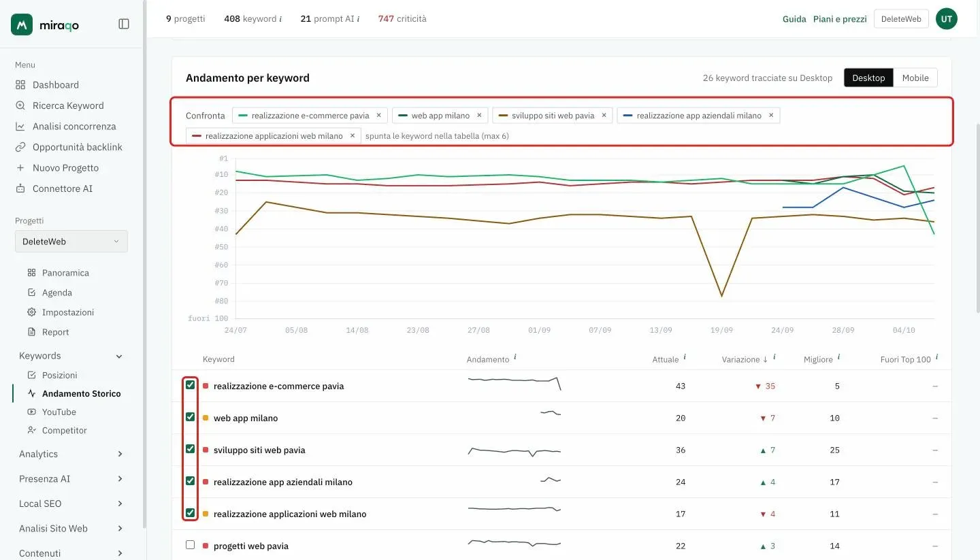Screen dimensions: 980x560
Task: Click the Analisi concorrenza chart icon
Action: pyautogui.click(x=20, y=127)
